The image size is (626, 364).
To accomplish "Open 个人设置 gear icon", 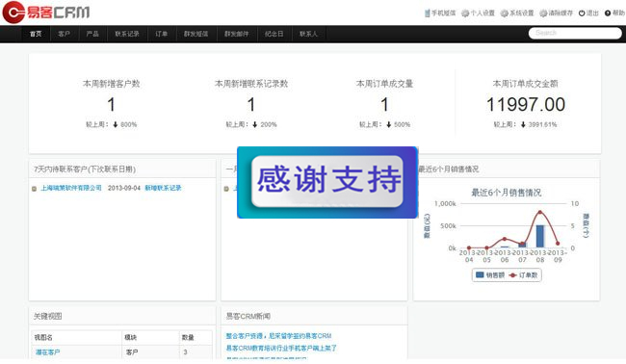I will tap(465, 13).
